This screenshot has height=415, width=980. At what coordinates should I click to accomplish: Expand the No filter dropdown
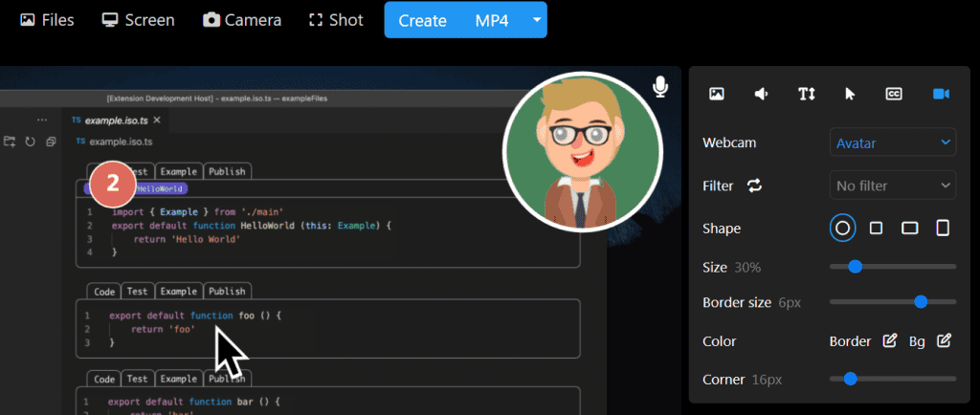pyautogui.click(x=892, y=186)
